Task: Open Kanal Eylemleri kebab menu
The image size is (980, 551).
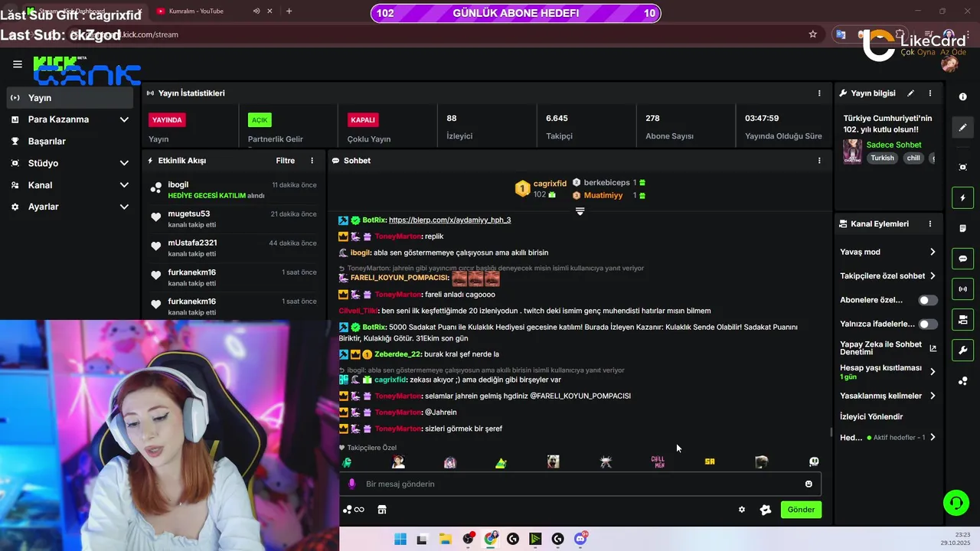Action: [x=930, y=224]
